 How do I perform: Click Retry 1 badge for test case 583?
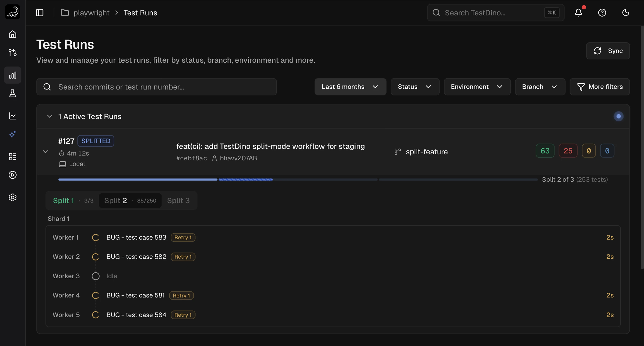click(x=183, y=237)
